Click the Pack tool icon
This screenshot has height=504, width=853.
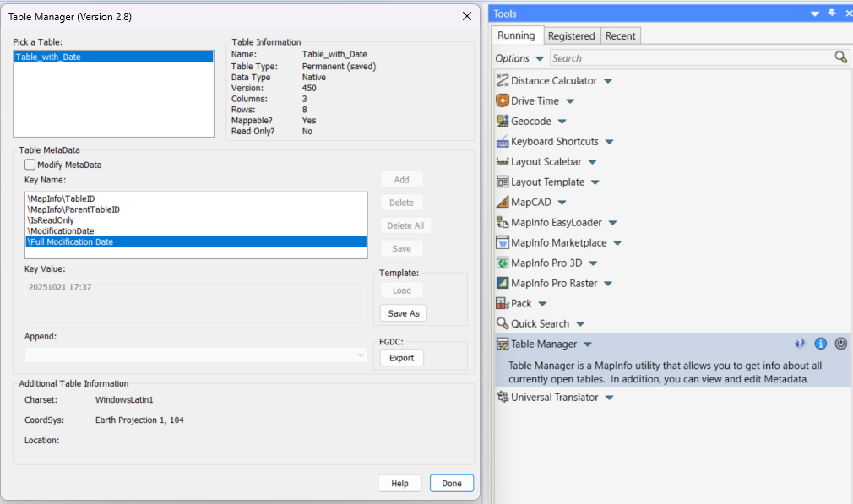tap(503, 303)
